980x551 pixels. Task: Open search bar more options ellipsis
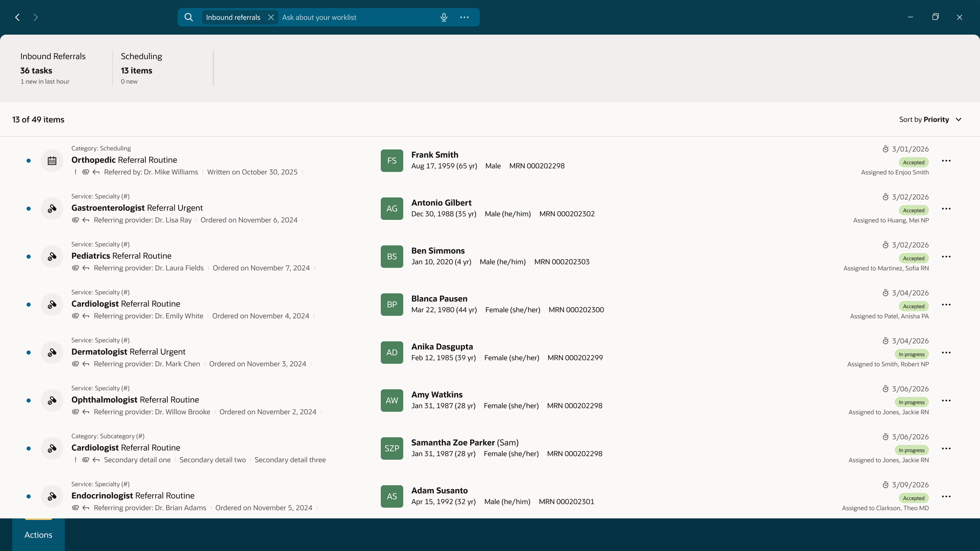(465, 17)
